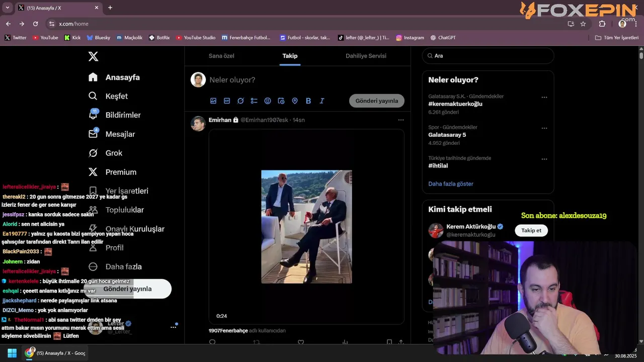Screen dimensions: 644x362
Task: Add location tag to post
Action: click(x=295, y=101)
